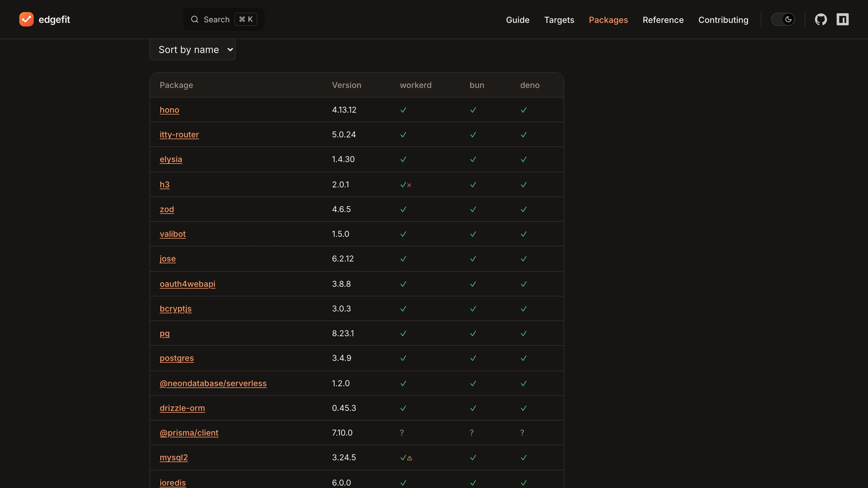Open the Targets nav item
The image size is (868, 488).
559,20
